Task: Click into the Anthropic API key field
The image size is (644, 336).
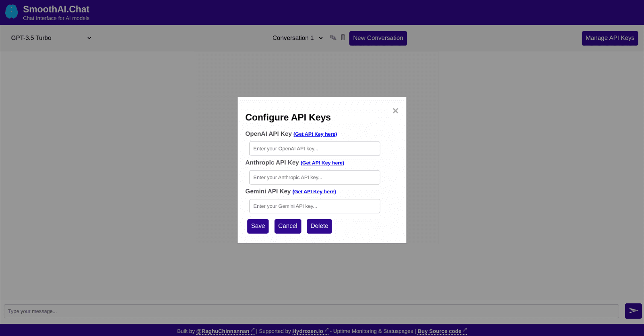Action: [314, 177]
